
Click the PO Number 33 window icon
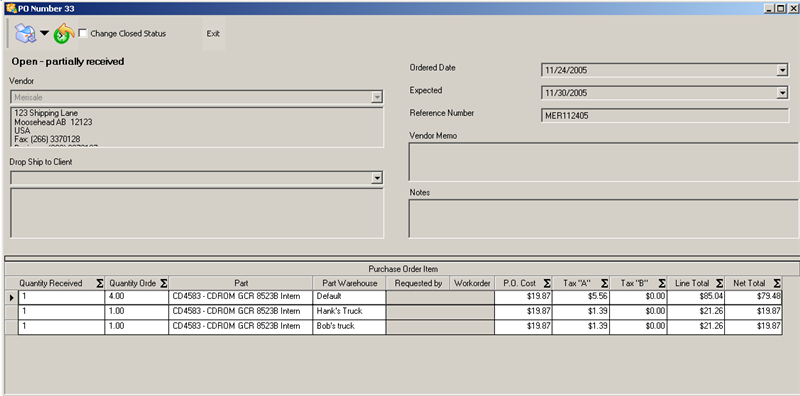click(x=10, y=8)
